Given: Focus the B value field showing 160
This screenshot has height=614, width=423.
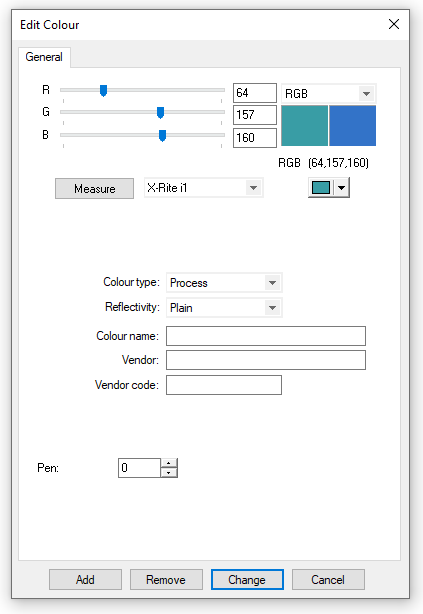Looking at the screenshot, I should click(255, 138).
